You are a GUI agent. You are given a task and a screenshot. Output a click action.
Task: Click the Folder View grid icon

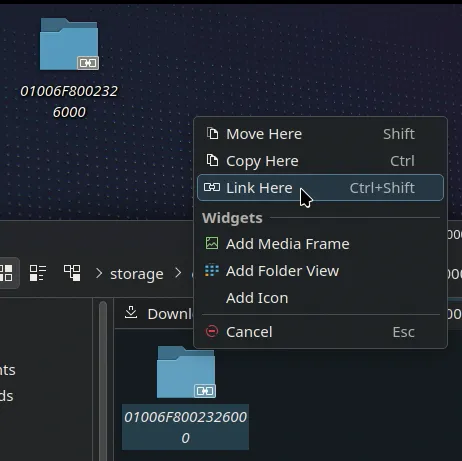(x=212, y=270)
